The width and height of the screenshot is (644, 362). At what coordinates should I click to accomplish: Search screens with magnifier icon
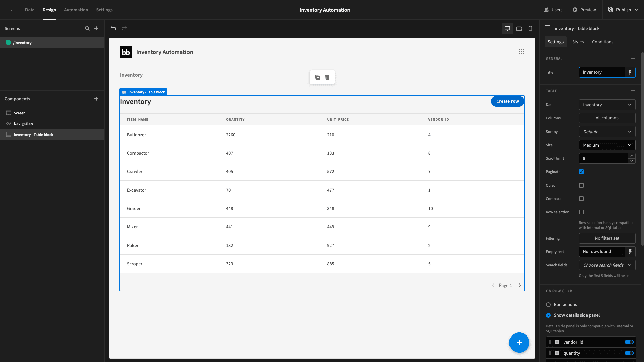pyautogui.click(x=87, y=28)
